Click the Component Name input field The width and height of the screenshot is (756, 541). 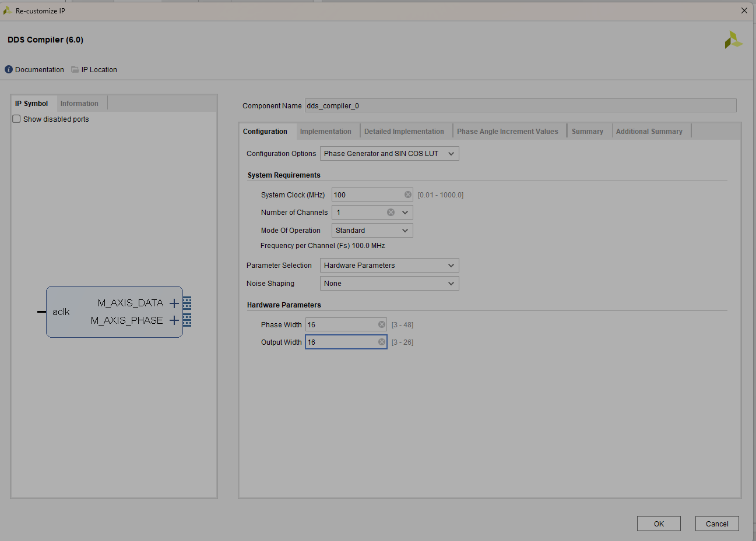(521, 105)
